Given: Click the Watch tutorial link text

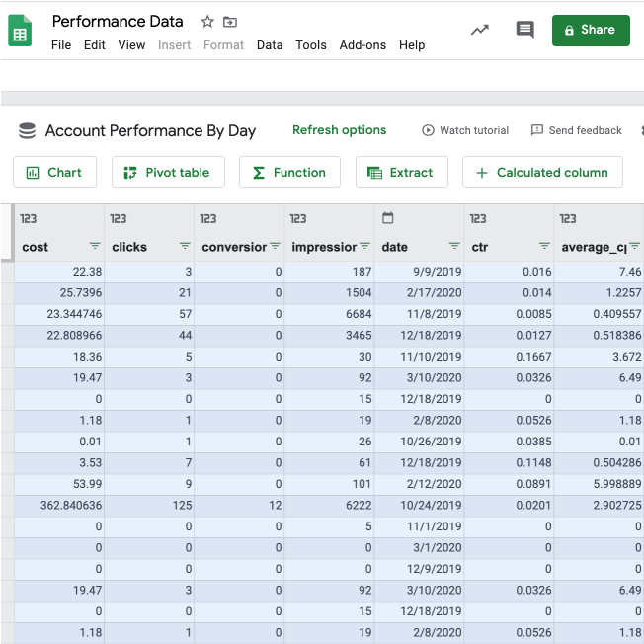Looking at the screenshot, I should pyautogui.click(x=474, y=130).
